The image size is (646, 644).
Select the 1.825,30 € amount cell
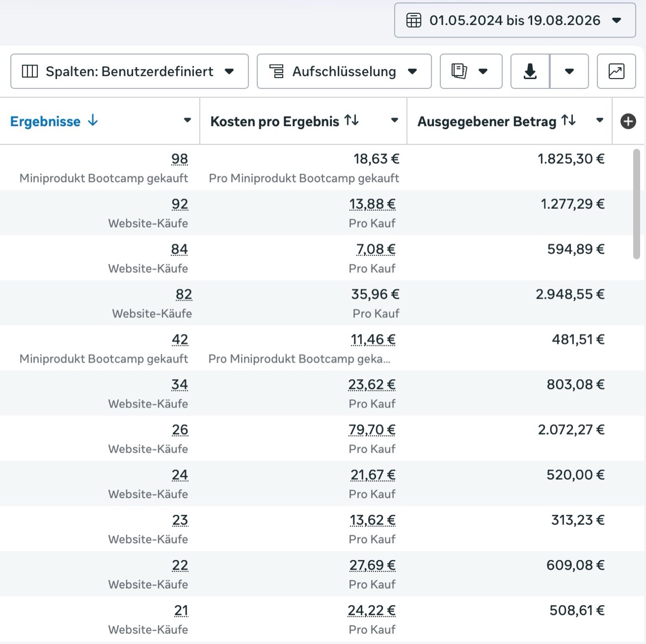[x=571, y=159]
